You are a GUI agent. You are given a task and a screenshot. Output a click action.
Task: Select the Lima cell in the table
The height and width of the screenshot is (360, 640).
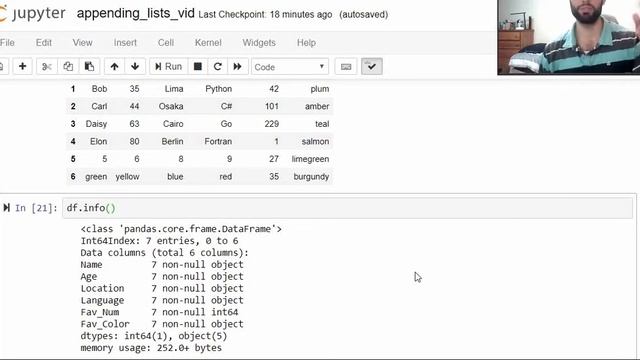pos(174,89)
